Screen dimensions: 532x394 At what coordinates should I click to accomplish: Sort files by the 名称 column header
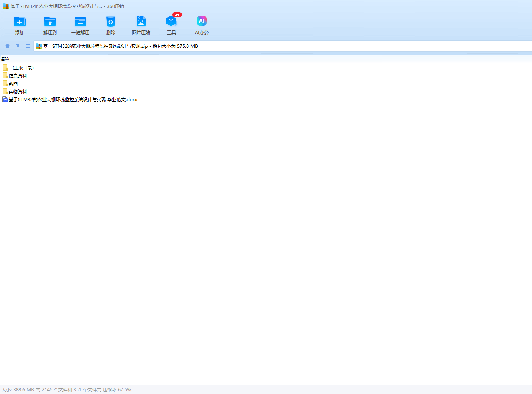point(5,59)
